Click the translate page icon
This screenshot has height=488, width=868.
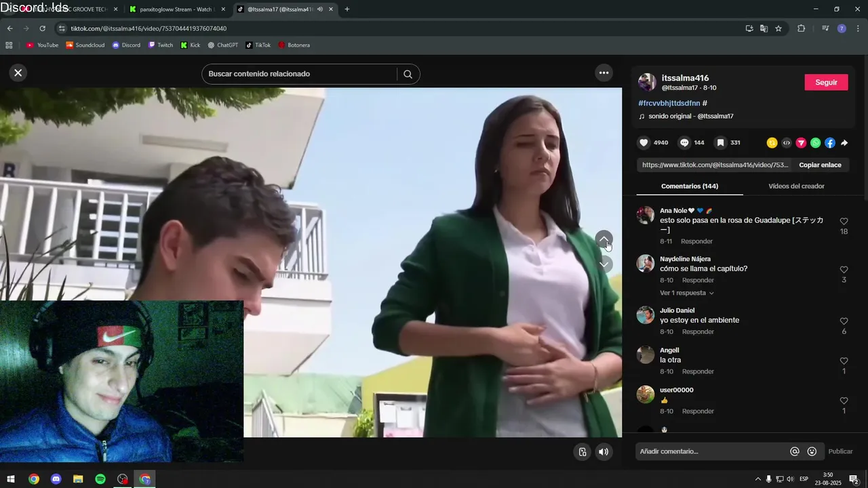tap(764, 28)
